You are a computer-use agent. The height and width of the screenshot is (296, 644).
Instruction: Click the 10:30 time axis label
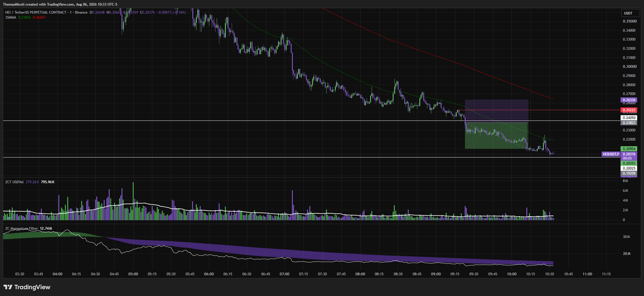549,273
